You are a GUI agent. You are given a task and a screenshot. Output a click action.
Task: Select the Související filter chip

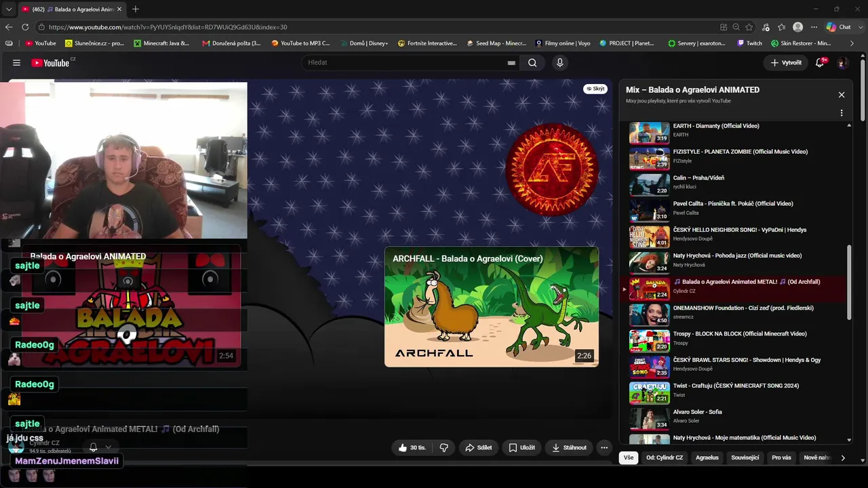point(745,457)
